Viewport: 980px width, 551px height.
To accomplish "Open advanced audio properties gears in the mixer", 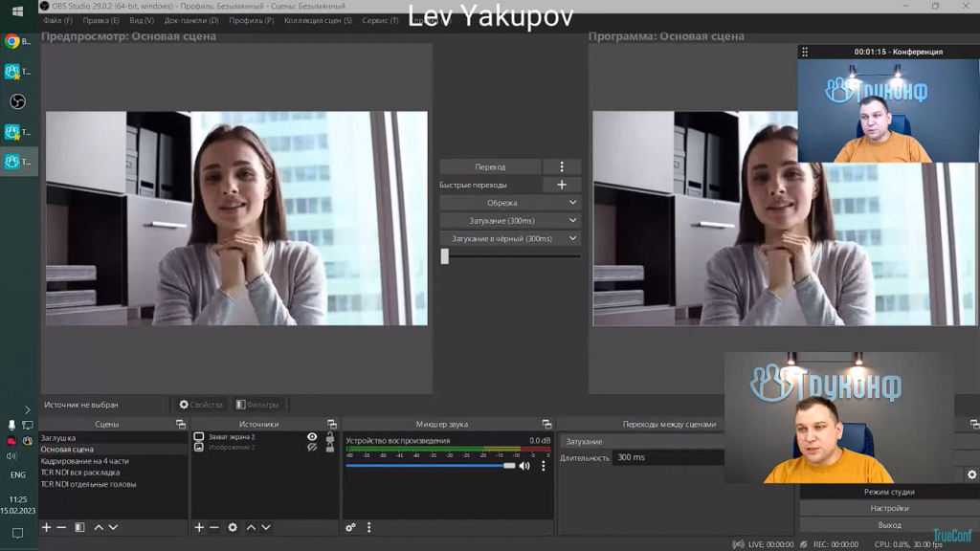I will (350, 527).
